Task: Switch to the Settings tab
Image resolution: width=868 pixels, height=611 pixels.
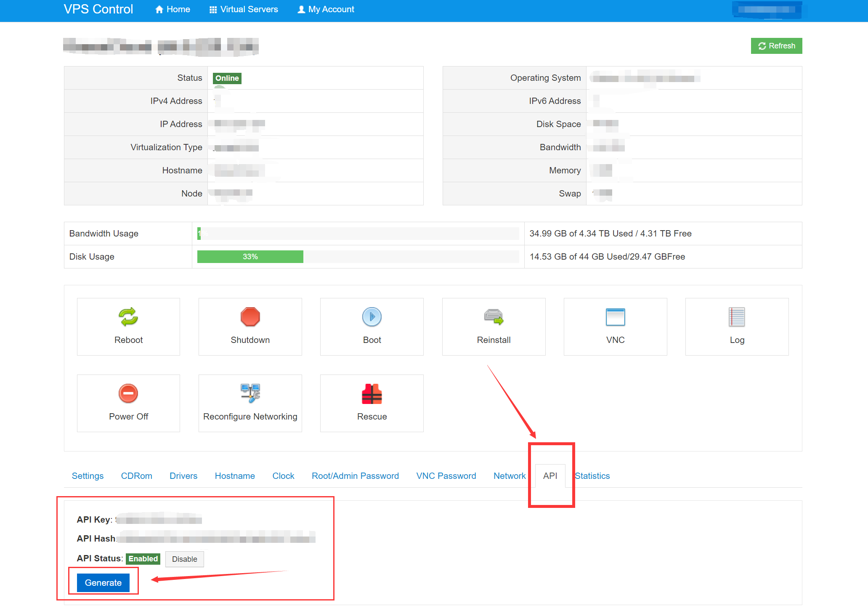Action: [88, 476]
